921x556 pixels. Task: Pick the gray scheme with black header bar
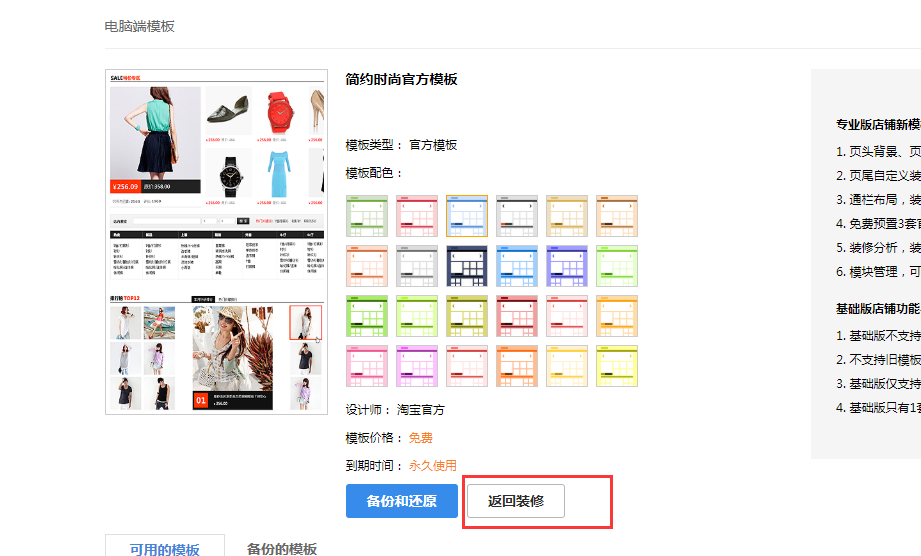click(516, 216)
